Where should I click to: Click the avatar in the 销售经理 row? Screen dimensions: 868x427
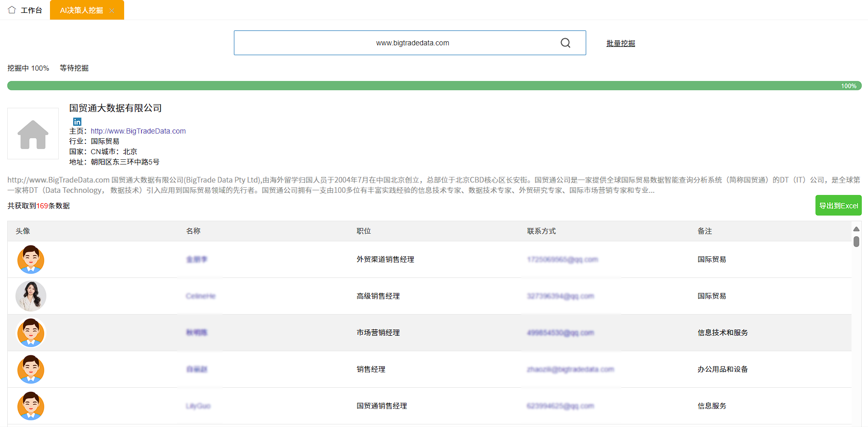pos(31,369)
